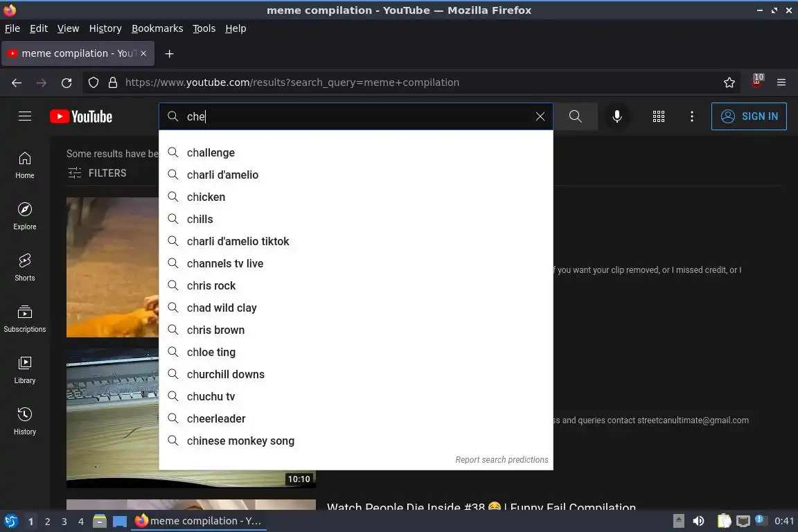Screen dimensions: 798x532
Task: Select suggestion 'cheerleader'
Action: click(x=356, y=418)
